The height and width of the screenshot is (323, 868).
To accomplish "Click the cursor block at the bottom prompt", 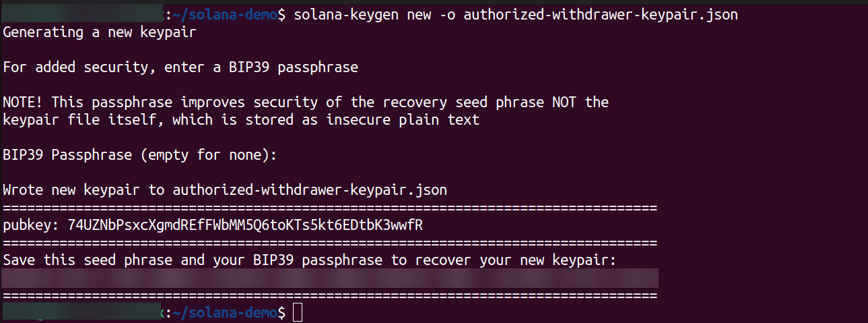I will (x=298, y=313).
